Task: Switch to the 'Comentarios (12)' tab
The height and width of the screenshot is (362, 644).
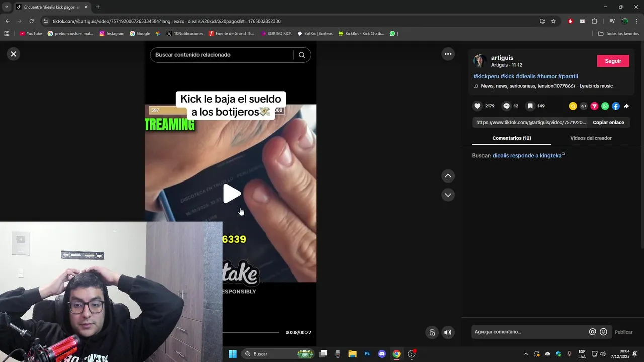Action: (512, 138)
